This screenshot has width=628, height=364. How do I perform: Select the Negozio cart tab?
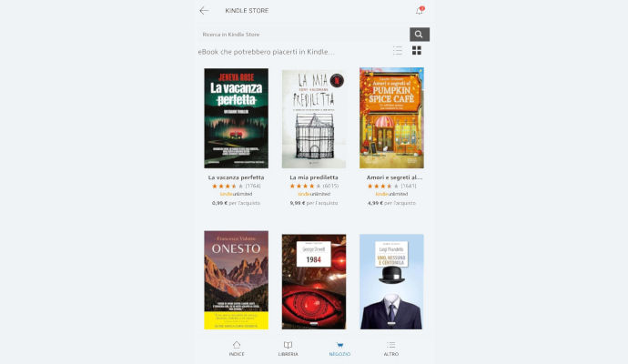(x=339, y=349)
